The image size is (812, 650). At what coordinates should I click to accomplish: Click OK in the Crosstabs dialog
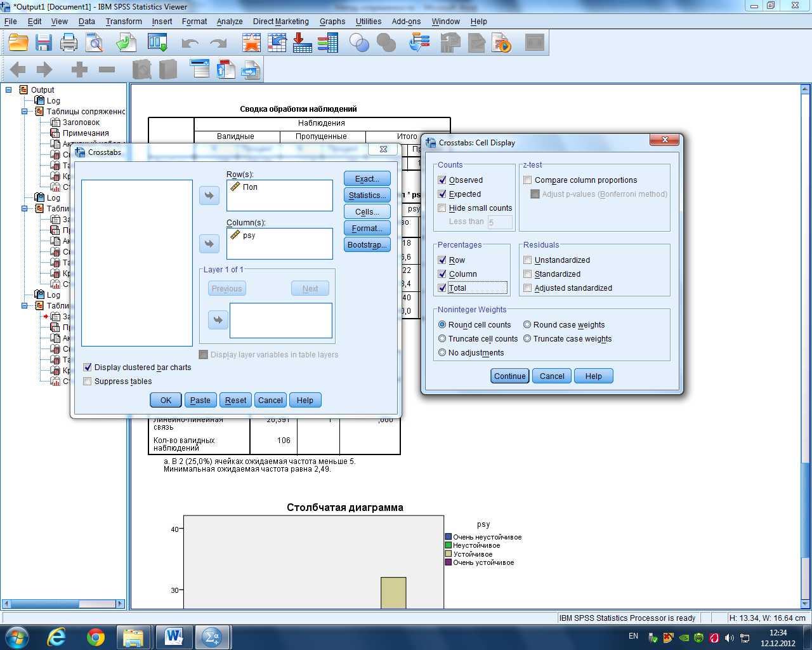(x=166, y=401)
